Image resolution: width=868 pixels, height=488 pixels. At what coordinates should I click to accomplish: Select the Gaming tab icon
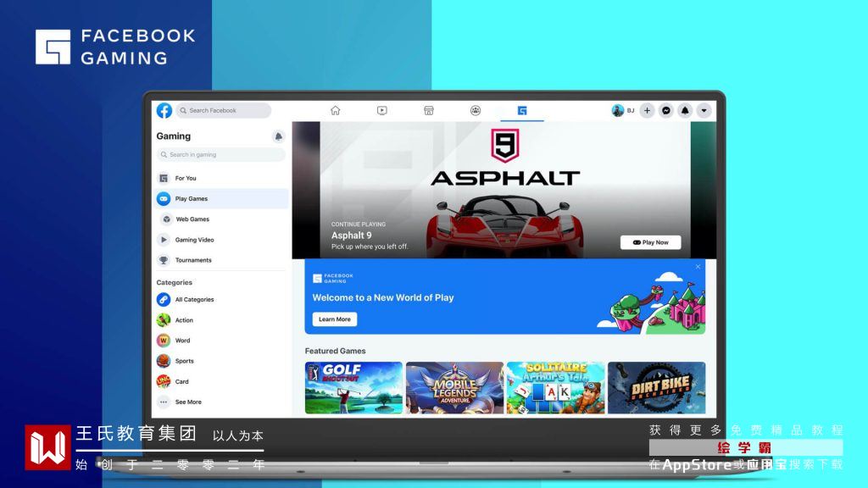[x=522, y=111]
